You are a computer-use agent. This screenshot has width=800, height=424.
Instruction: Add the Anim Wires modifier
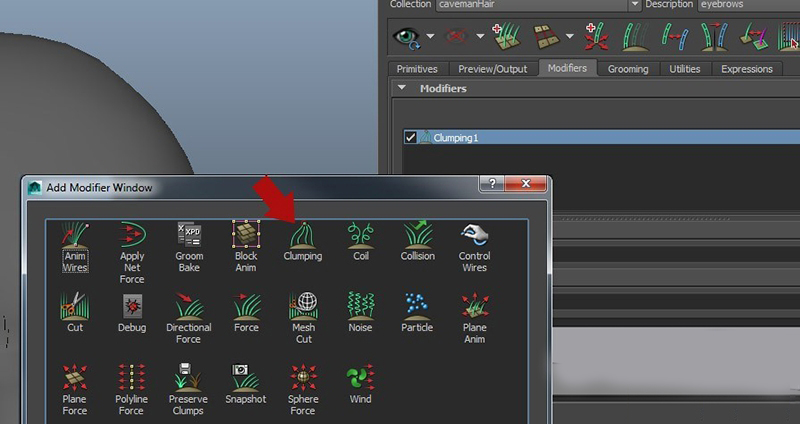75,247
